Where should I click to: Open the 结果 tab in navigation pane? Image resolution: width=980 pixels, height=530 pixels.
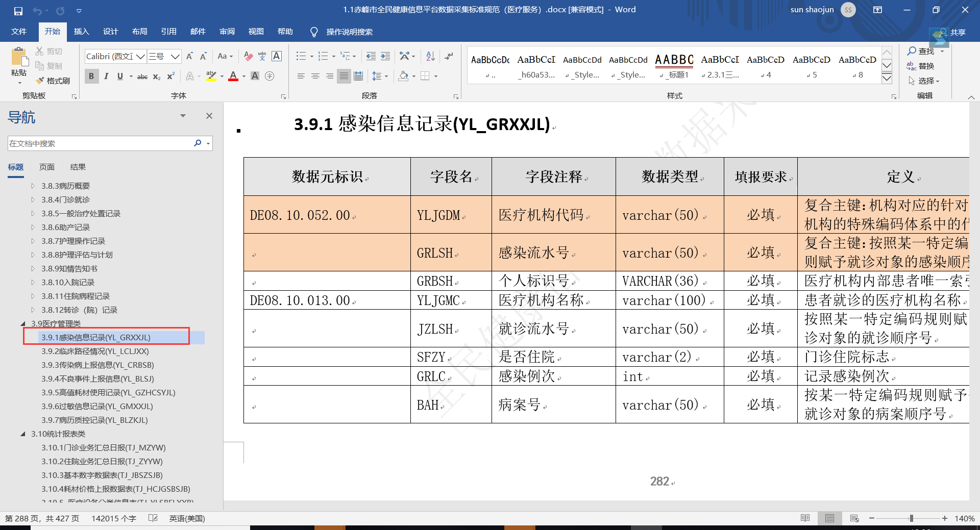(x=78, y=167)
